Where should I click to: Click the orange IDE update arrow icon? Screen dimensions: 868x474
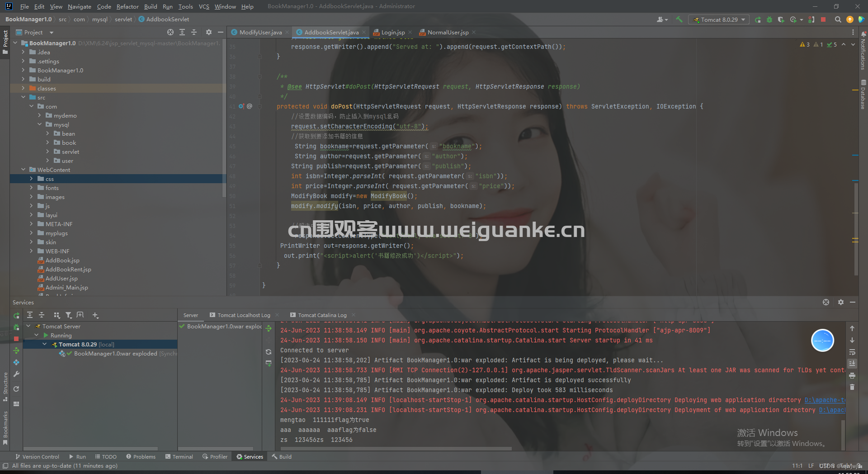pos(850,19)
